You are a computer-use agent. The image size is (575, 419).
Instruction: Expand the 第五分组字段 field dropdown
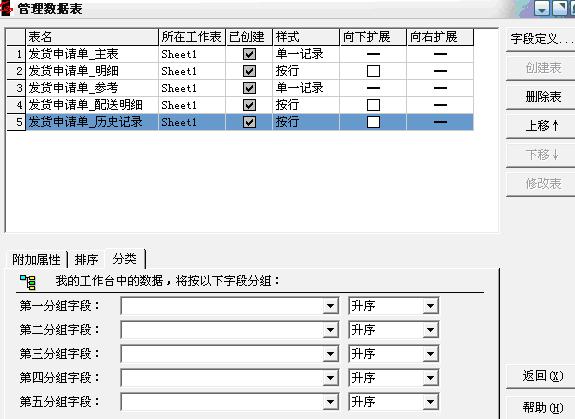(x=330, y=402)
